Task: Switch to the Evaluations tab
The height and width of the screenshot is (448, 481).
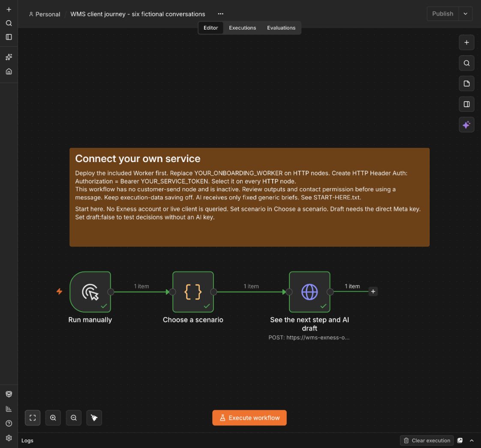Action: (281, 27)
